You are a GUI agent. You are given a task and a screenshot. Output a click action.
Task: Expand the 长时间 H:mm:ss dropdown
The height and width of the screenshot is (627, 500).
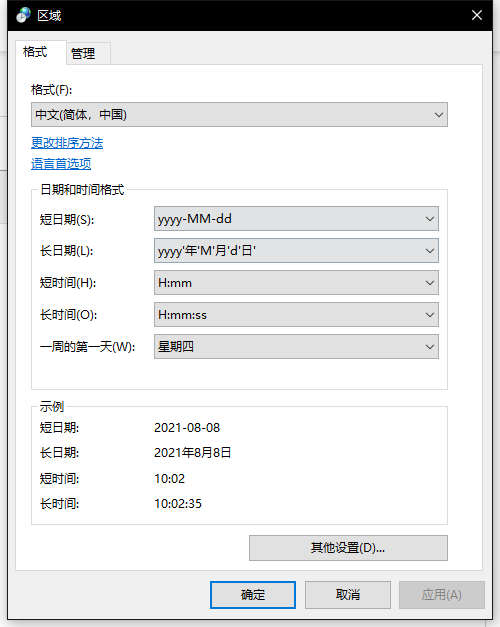[296, 315]
